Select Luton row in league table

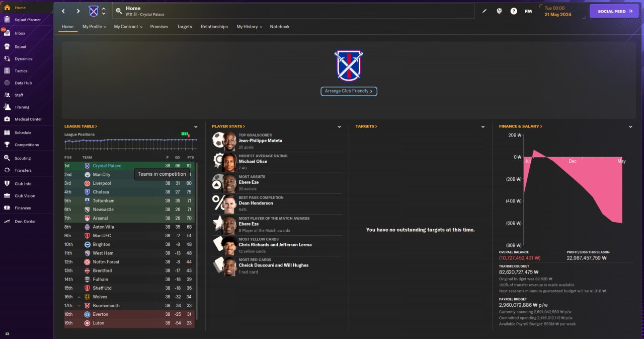click(129, 323)
